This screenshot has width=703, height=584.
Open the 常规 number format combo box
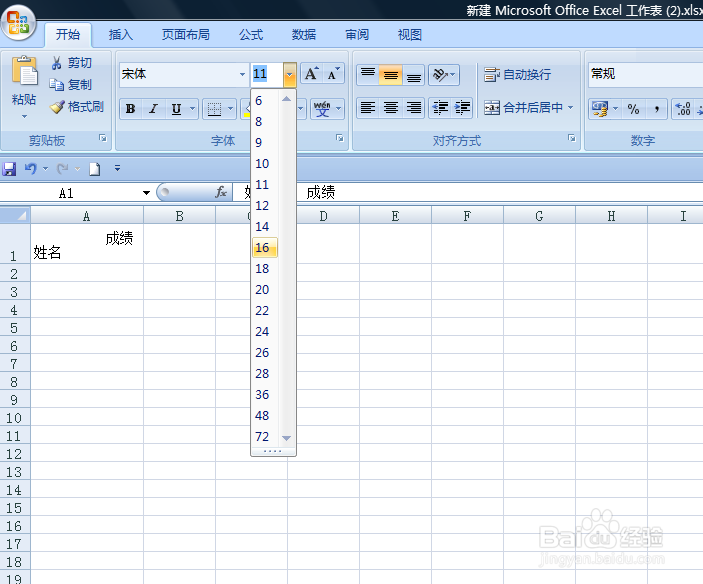pyautogui.click(x=646, y=74)
